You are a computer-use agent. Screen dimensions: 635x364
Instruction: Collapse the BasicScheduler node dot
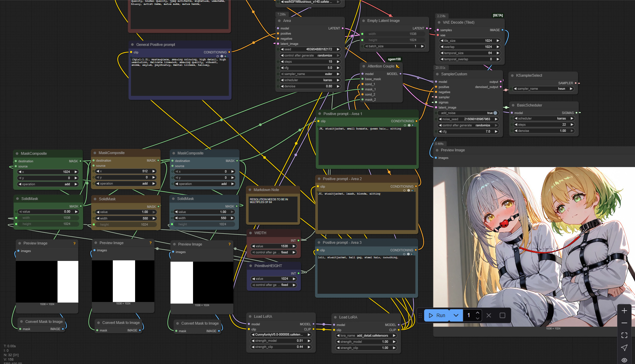pos(513,105)
